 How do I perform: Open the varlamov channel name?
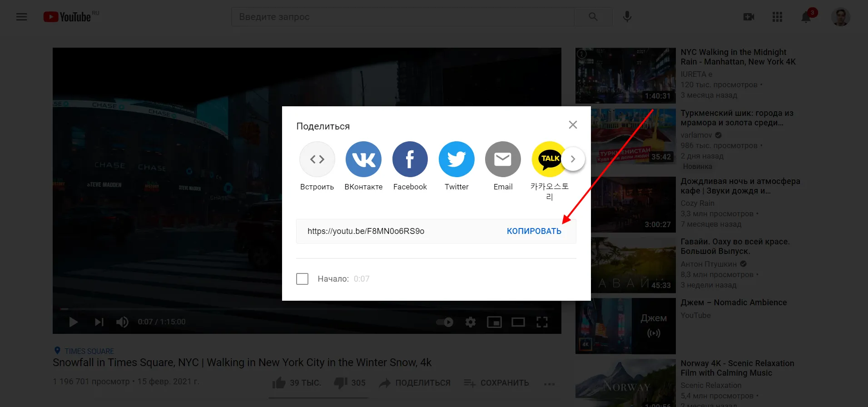coord(696,135)
